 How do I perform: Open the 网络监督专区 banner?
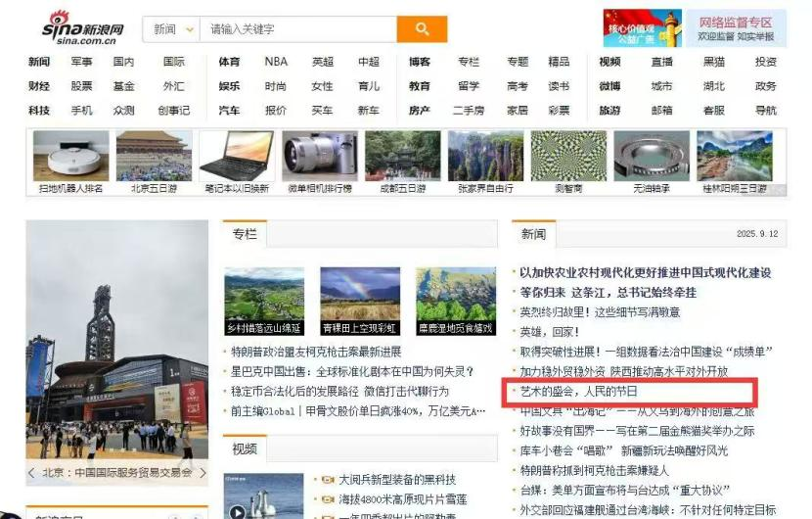click(735, 28)
